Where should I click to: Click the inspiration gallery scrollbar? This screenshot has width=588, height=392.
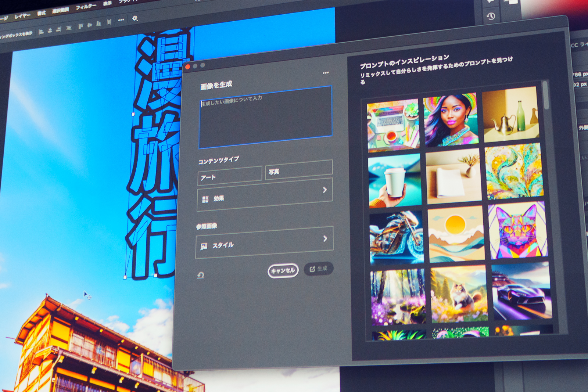546,95
